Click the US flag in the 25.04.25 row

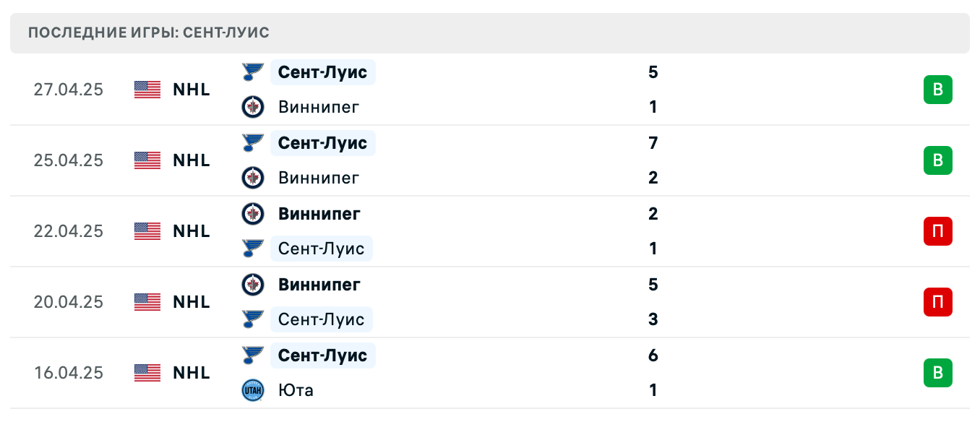coord(147,160)
